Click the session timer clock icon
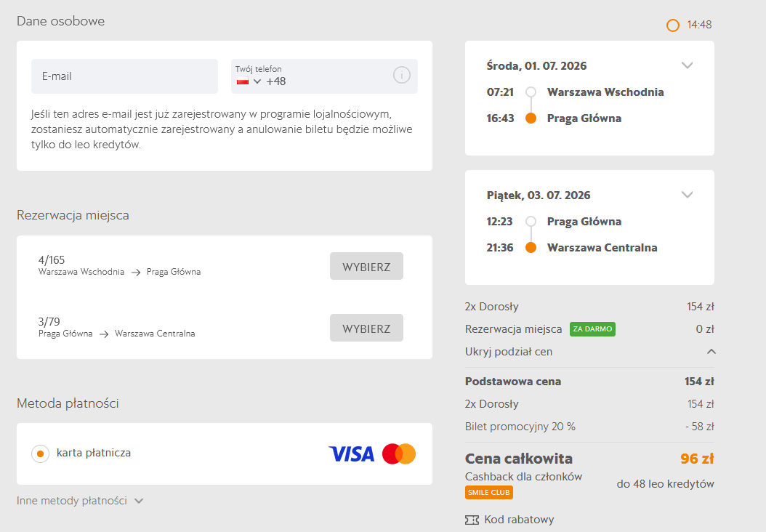This screenshot has width=766, height=532. pyautogui.click(x=673, y=25)
